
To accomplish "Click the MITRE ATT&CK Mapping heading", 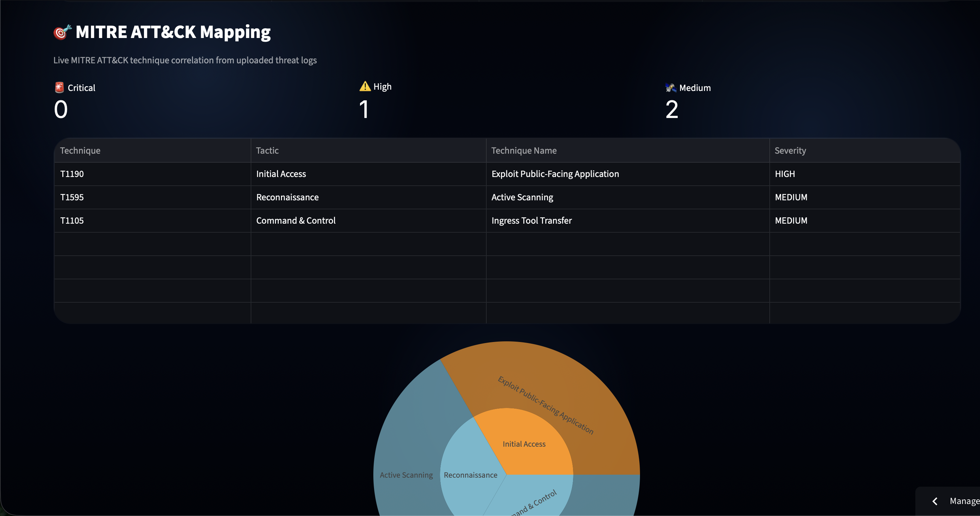I will point(173,32).
